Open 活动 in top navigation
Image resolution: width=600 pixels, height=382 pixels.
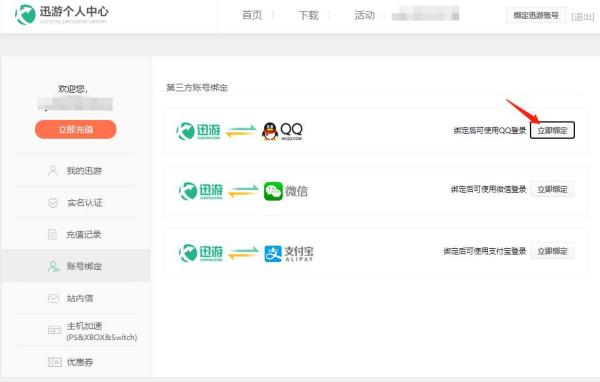pos(364,15)
